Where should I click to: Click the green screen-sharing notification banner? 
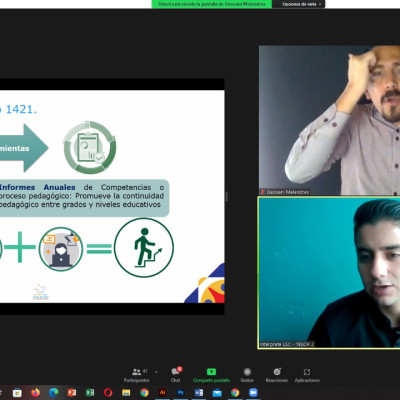212,4
